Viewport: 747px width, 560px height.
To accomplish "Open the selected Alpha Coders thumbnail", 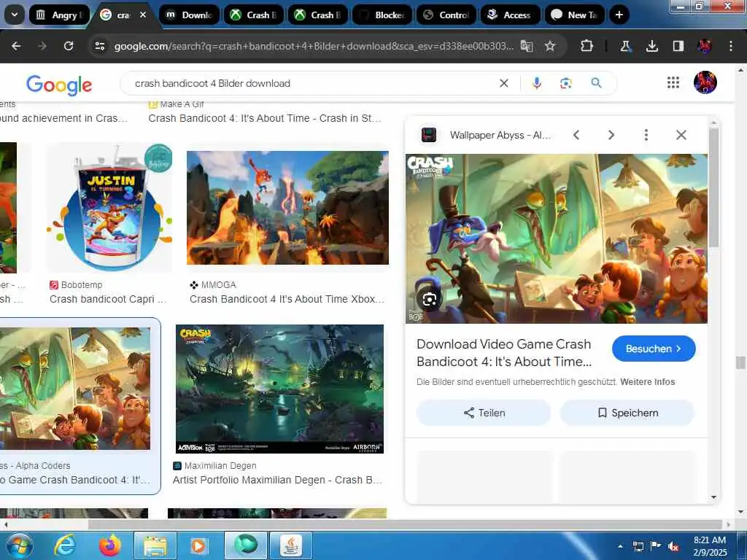I will pos(75,388).
